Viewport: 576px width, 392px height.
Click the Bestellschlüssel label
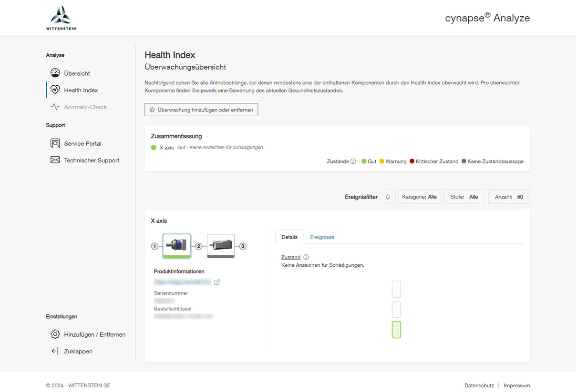[173, 309]
